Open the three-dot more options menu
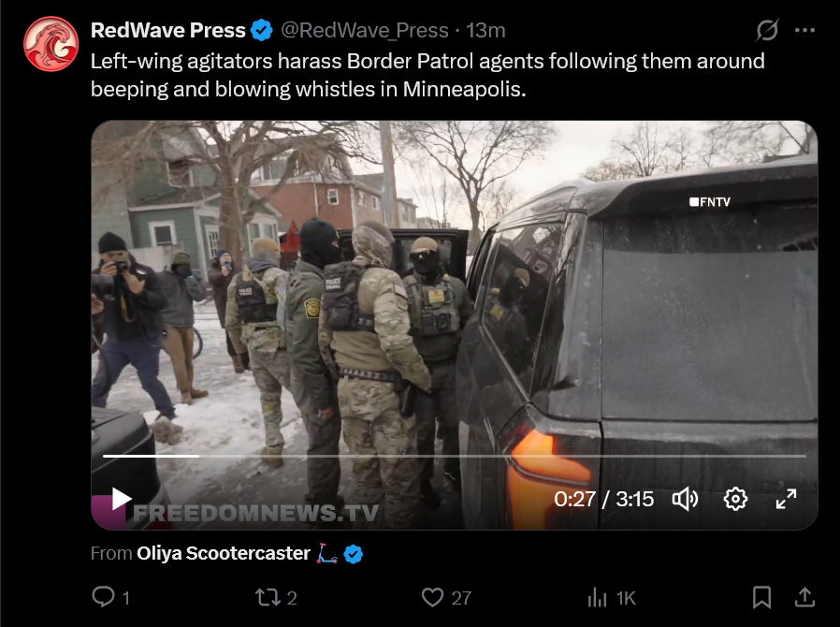840x627 pixels. point(804,31)
